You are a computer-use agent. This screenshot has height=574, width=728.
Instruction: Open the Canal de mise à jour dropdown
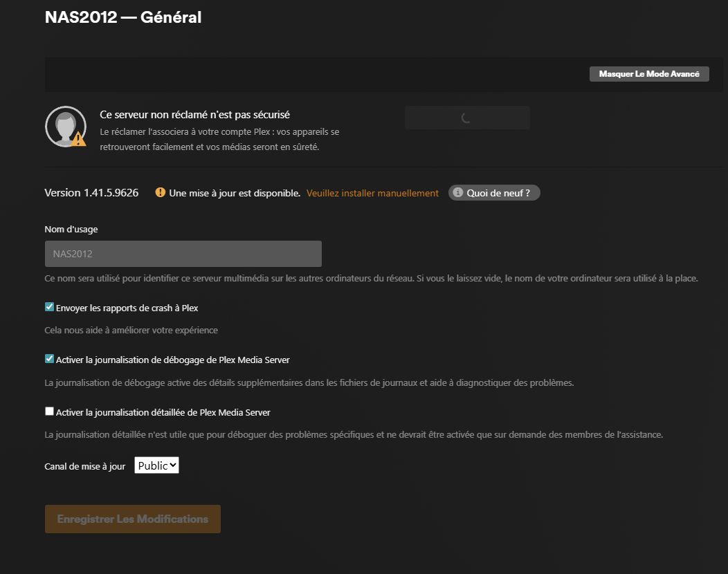[x=156, y=465]
